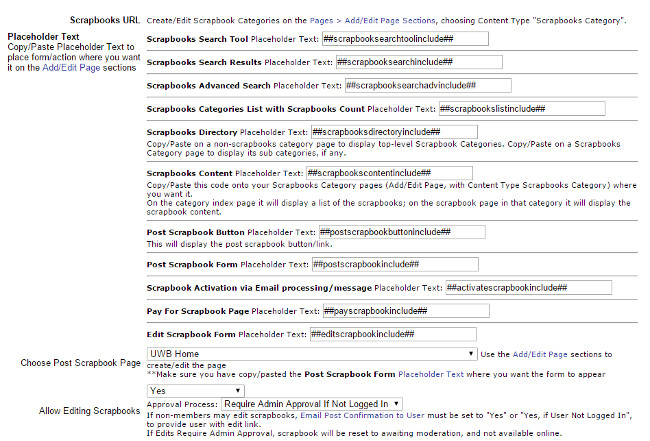Focus the Post Scrapbook Button placeholder field

tap(398, 232)
